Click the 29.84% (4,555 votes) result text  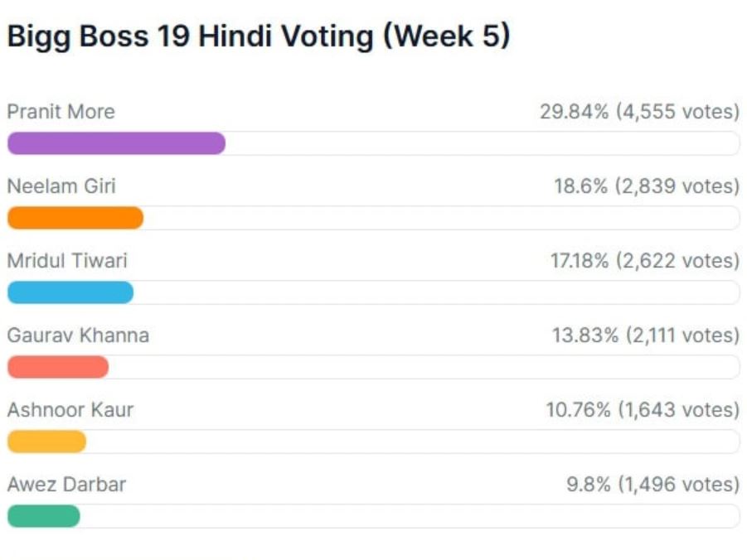(x=638, y=112)
